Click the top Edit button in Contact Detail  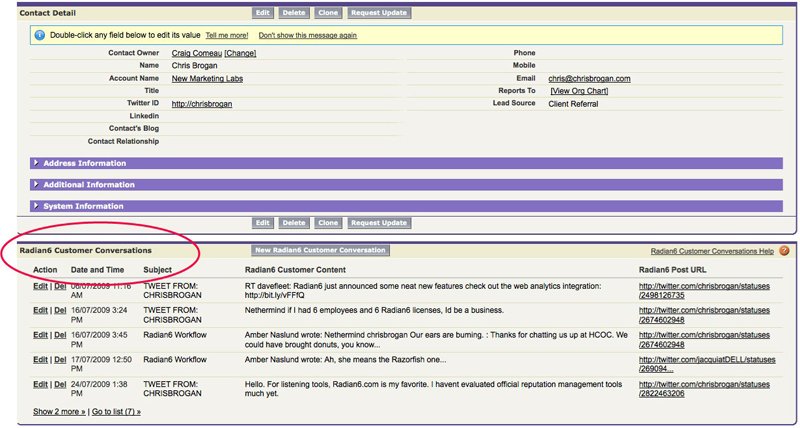pos(263,13)
